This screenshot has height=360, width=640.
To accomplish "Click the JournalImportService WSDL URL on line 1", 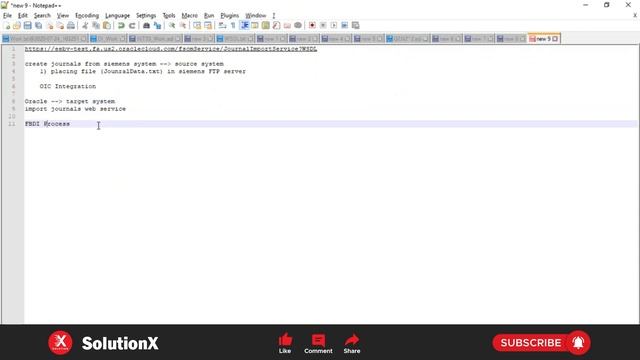I will click(x=171, y=49).
